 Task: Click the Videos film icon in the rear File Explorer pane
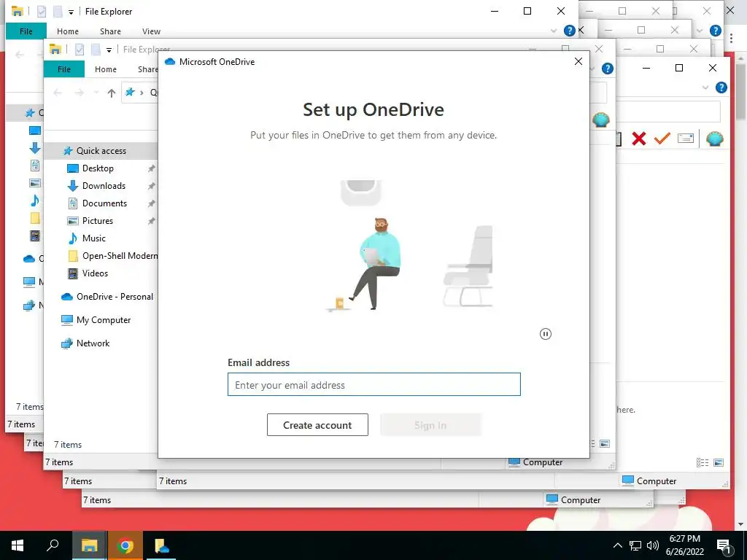pos(35,236)
